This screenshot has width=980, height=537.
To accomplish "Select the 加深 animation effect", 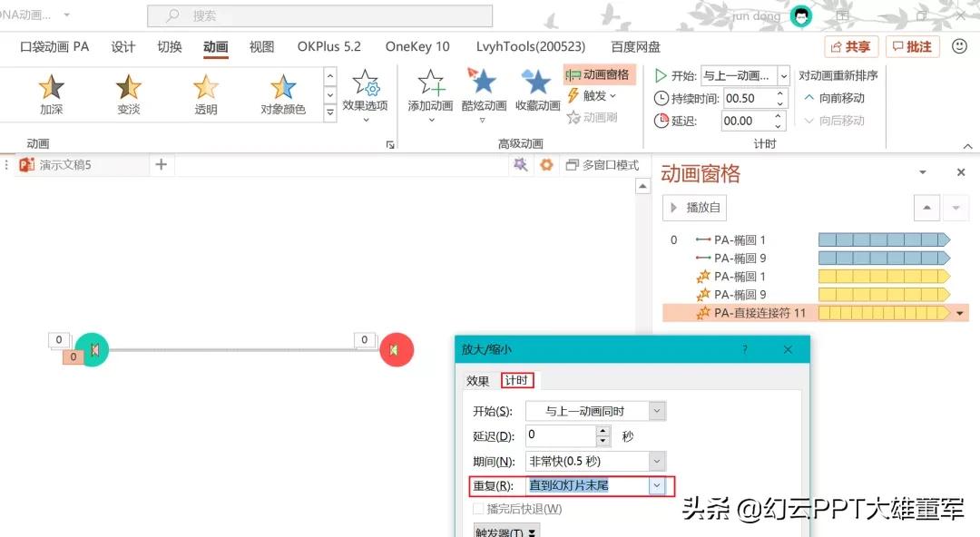I will click(50, 93).
